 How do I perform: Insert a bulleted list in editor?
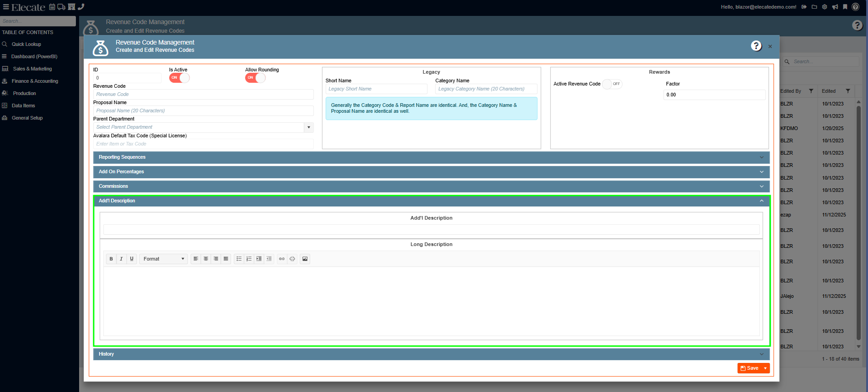(x=239, y=259)
